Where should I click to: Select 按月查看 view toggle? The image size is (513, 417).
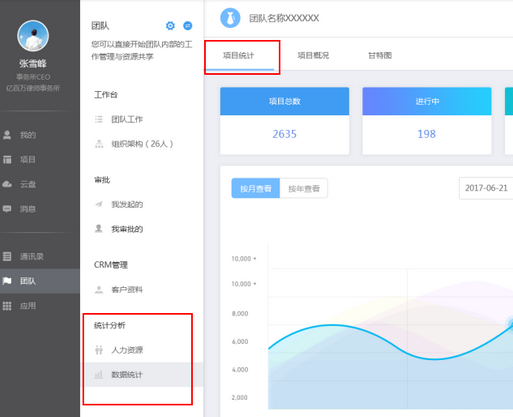point(256,189)
